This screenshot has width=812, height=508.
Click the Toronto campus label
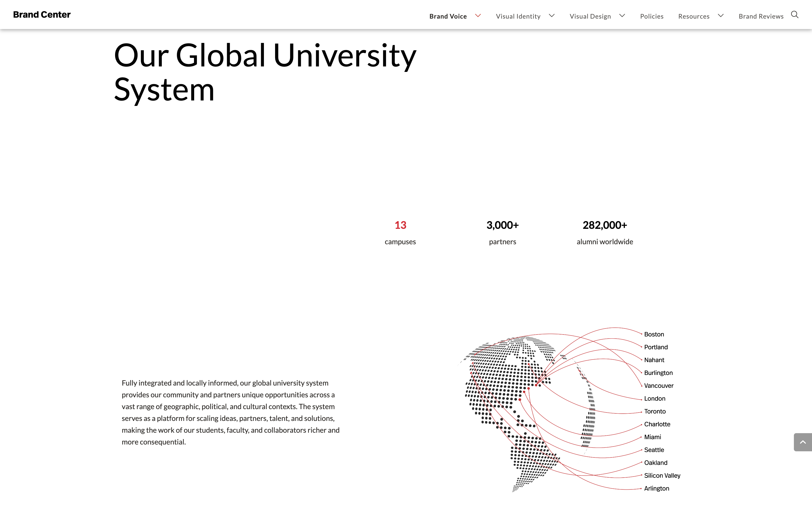(655, 411)
